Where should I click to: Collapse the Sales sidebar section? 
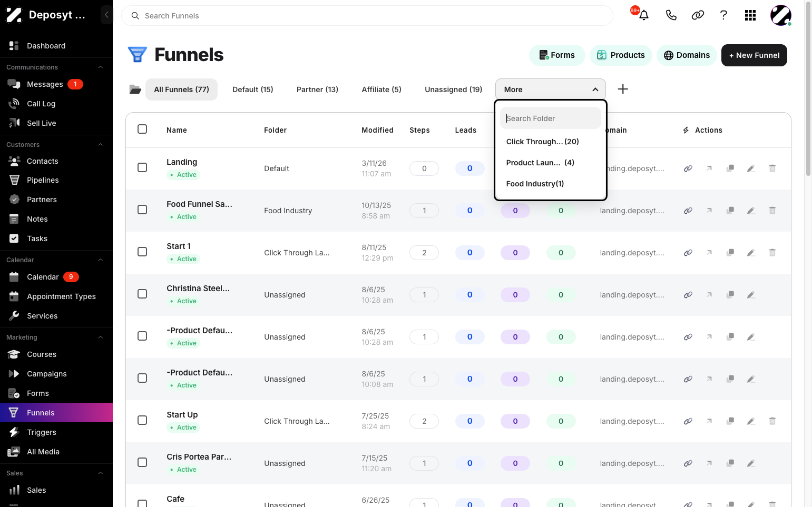pos(100,473)
